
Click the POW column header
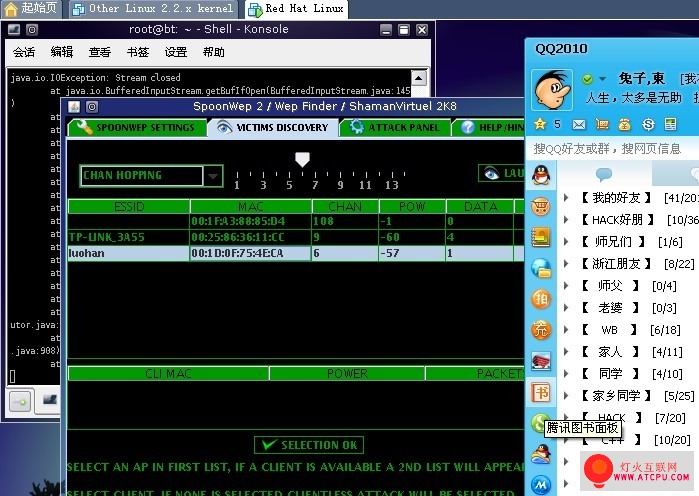(x=412, y=206)
